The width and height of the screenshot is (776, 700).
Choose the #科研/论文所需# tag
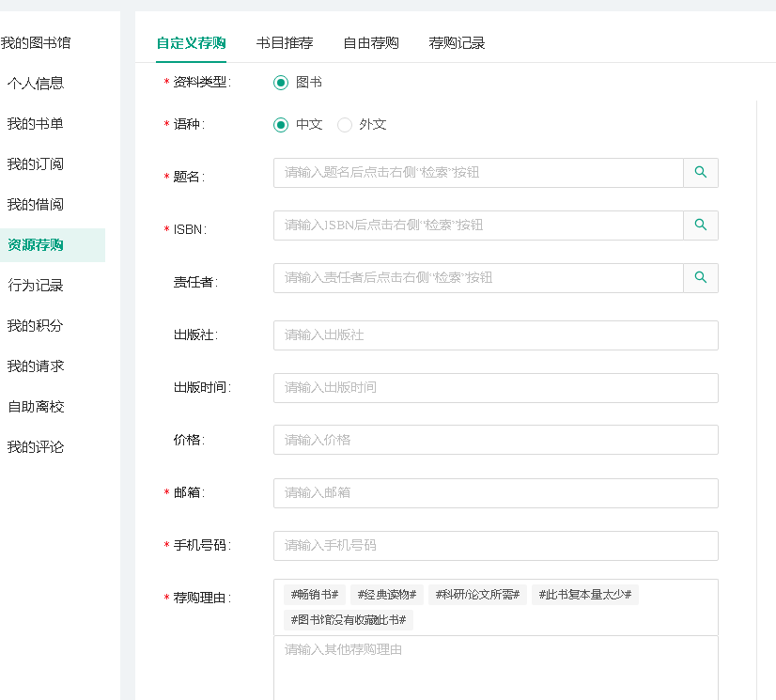477,595
